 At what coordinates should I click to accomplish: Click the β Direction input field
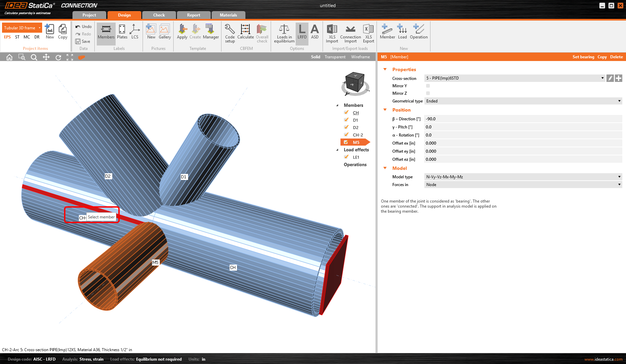[523, 119]
